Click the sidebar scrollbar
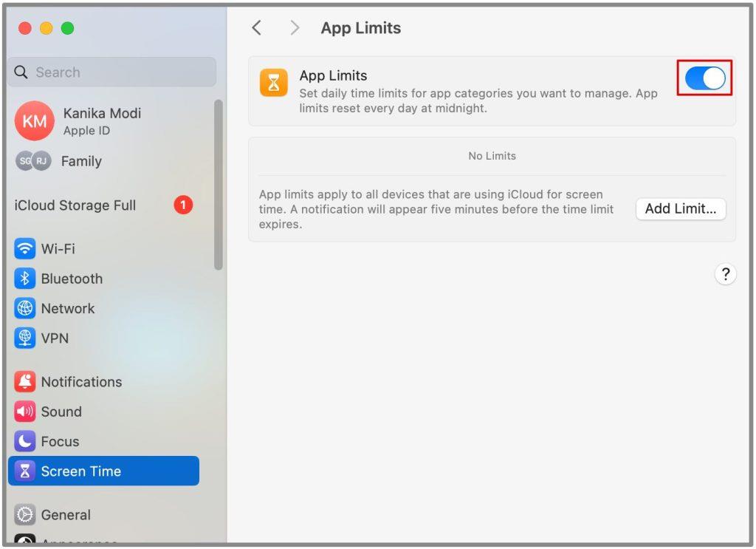756x549 pixels. (219, 184)
